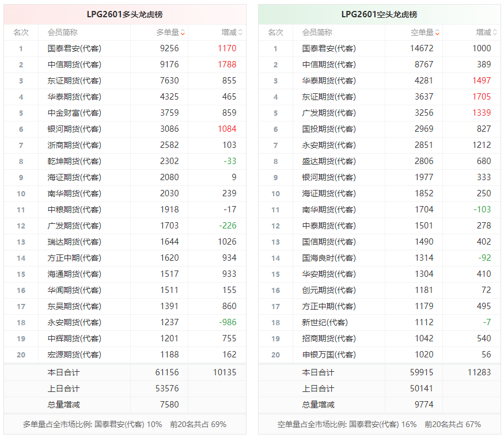Click green change value -226

tap(228, 226)
